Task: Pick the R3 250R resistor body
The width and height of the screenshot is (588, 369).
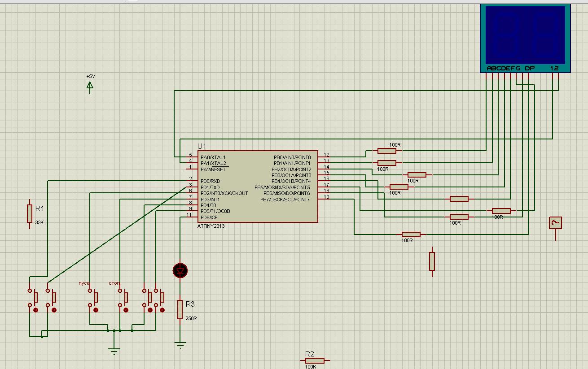Action: [180, 309]
